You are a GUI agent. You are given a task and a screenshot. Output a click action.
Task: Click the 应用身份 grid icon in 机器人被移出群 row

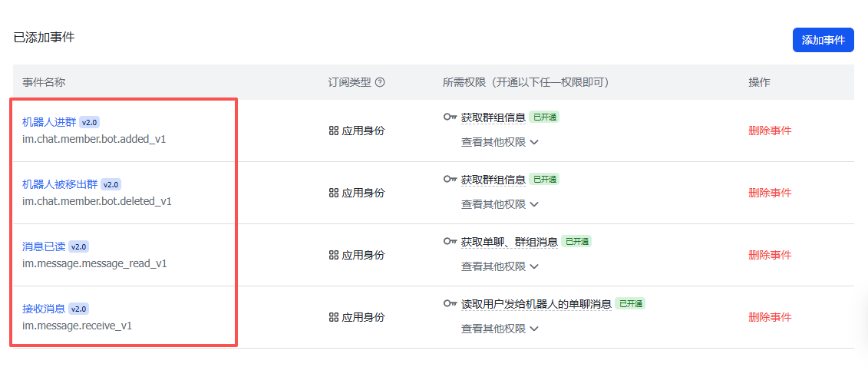tap(334, 193)
